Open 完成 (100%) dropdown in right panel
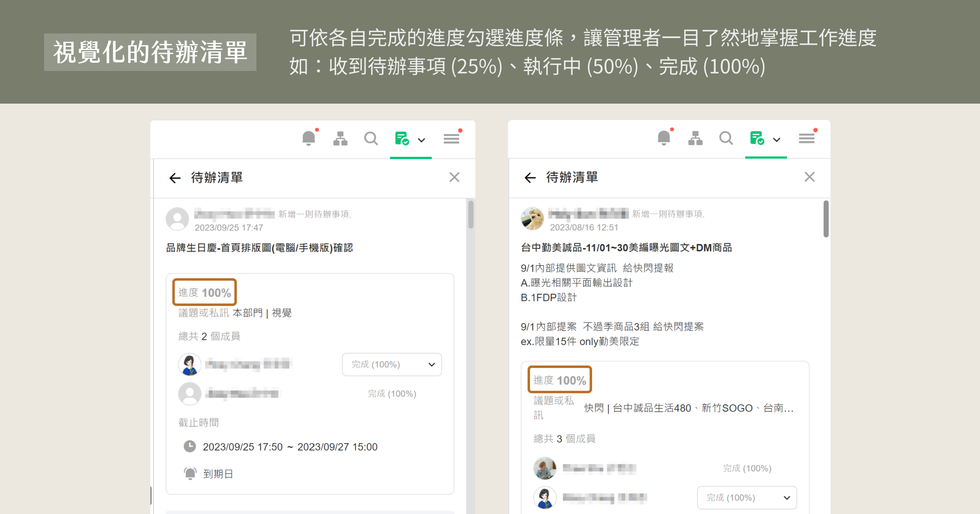The height and width of the screenshot is (514, 980). point(747,498)
